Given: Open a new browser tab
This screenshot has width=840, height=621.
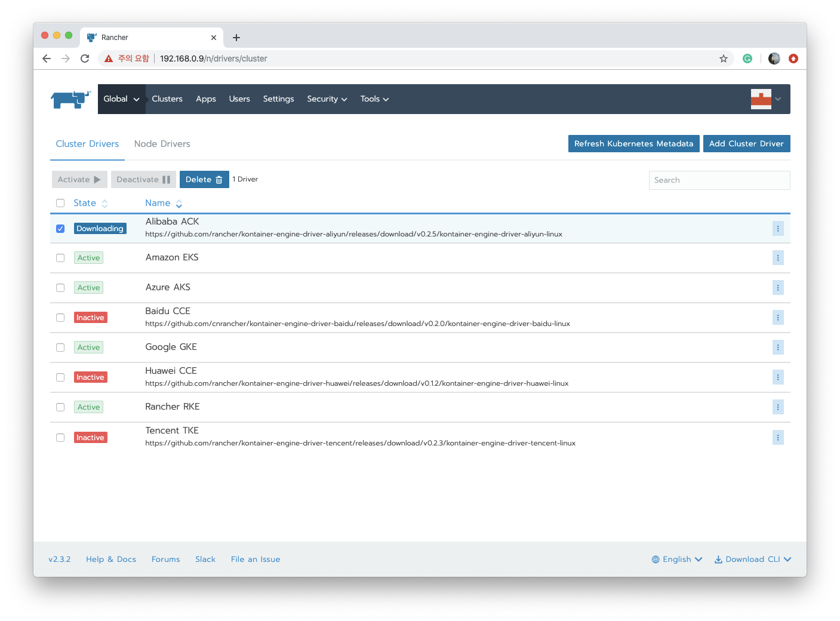Looking at the screenshot, I should [236, 38].
